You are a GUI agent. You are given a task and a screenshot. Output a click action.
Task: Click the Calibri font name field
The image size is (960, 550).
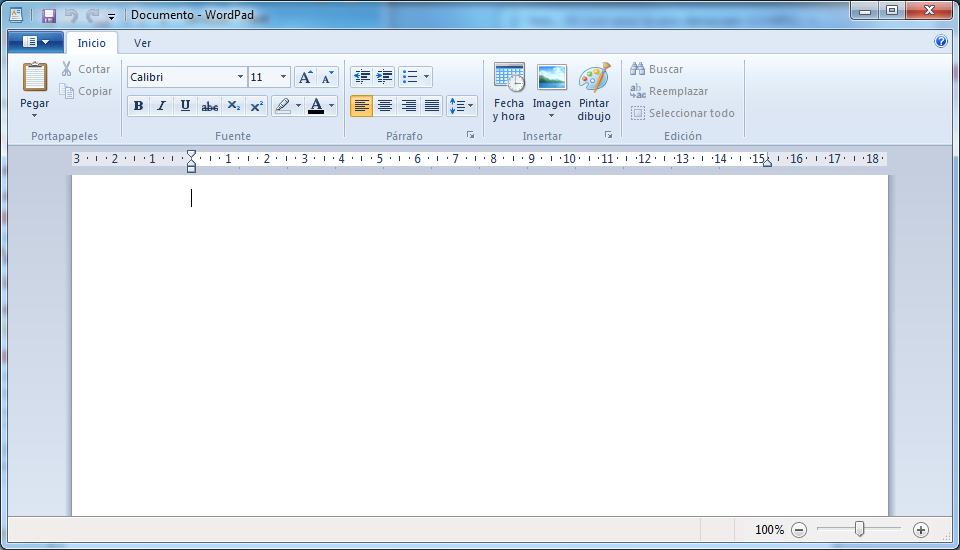point(181,77)
